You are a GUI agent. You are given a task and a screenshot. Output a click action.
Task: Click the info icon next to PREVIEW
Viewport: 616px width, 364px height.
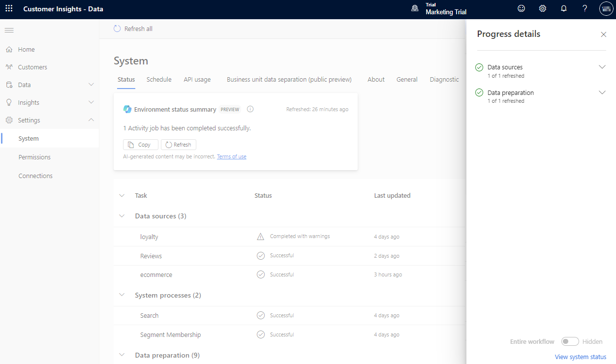[250, 109]
